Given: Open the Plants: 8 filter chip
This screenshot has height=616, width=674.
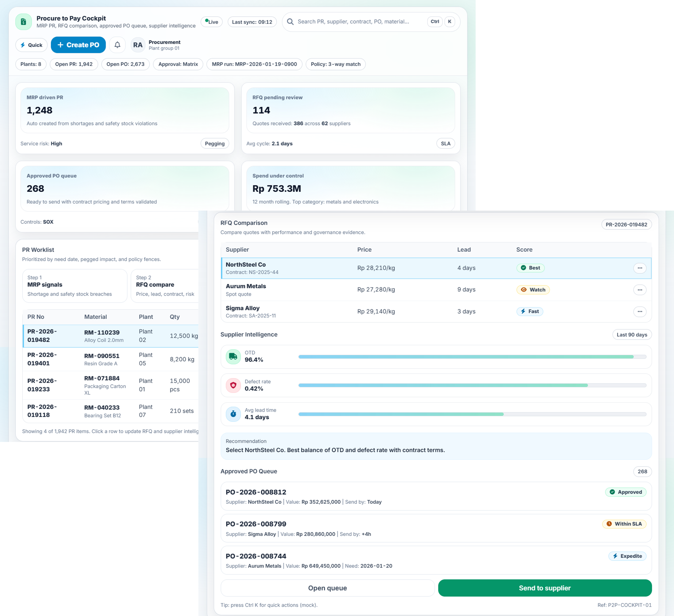Looking at the screenshot, I should click(x=31, y=64).
